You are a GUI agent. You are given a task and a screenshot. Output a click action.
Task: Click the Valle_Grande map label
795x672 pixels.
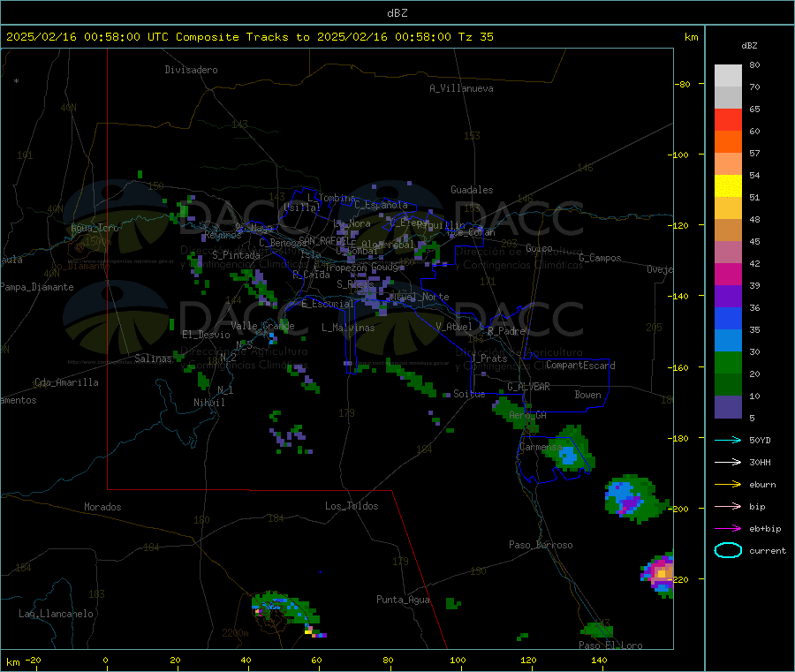(x=262, y=326)
